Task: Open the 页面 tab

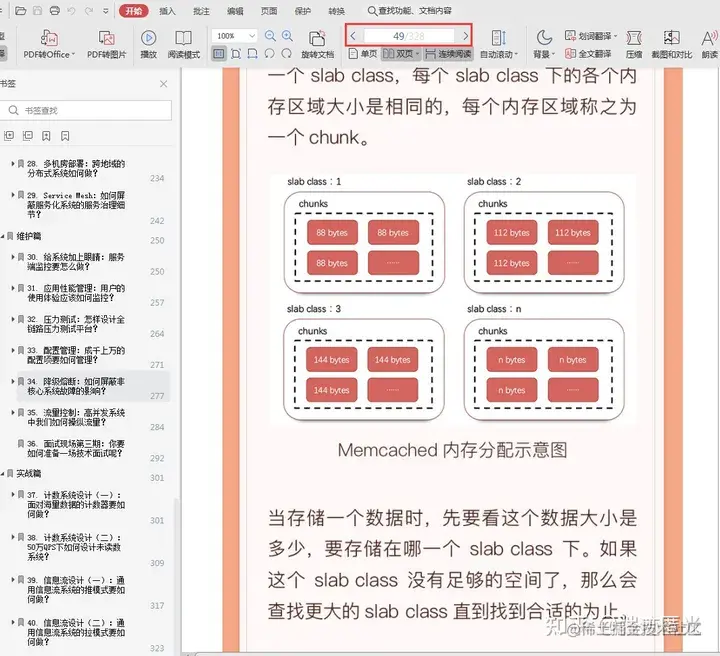Action: [269, 11]
